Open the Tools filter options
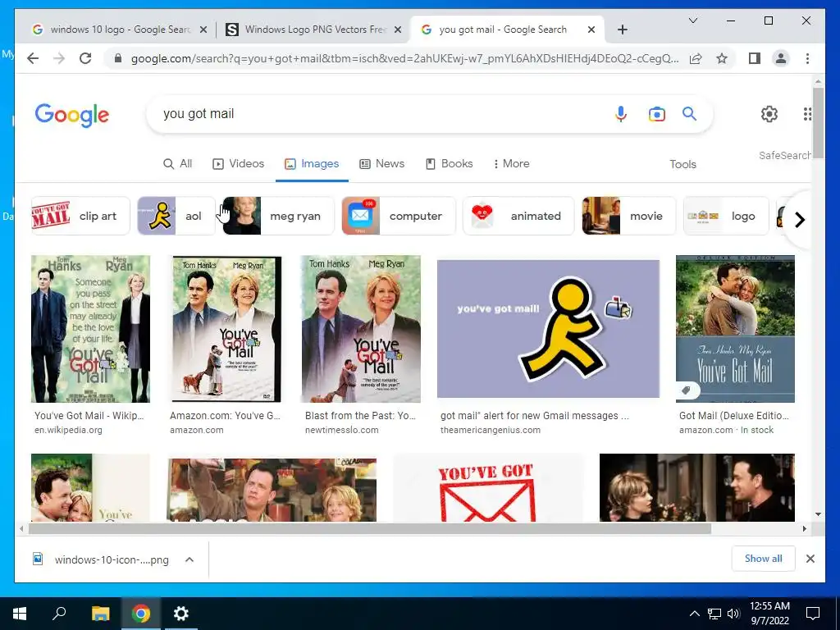Screen dimensions: 840x630 pyautogui.click(x=682, y=164)
